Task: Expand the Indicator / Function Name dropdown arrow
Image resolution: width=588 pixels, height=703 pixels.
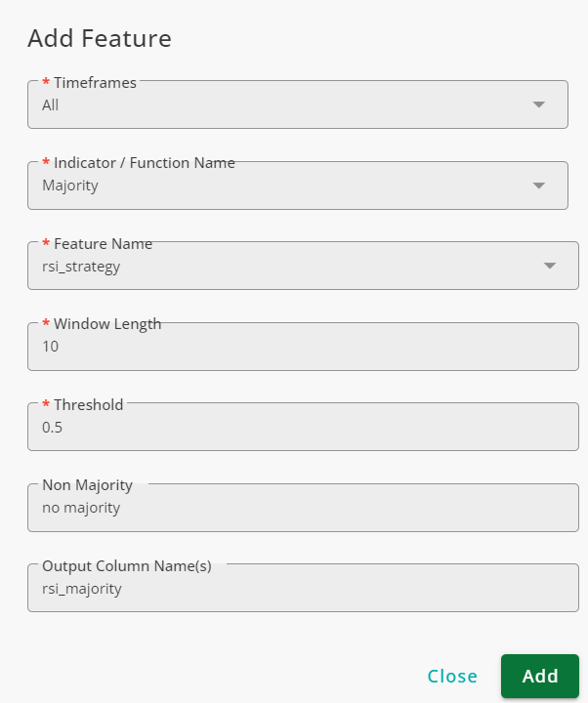Action: tap(538, 186)
